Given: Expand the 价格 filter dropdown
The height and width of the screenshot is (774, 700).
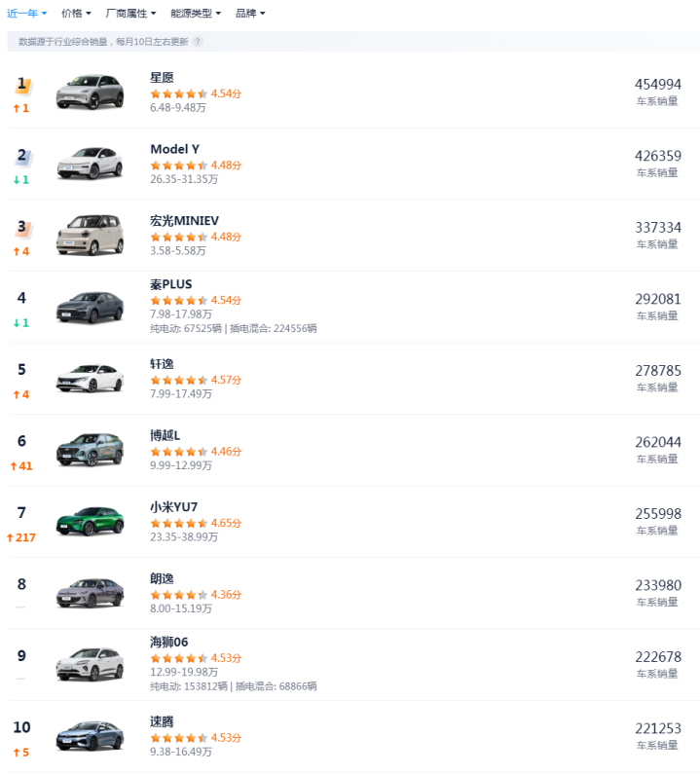Looking at the screenshot, I should (x=76, y=14).
